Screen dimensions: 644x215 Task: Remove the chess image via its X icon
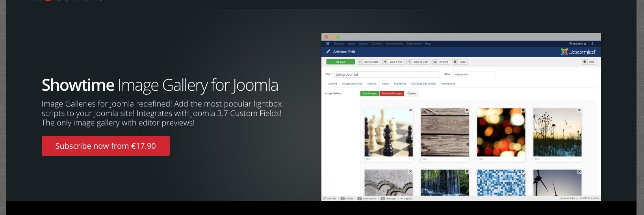(410, 110)
